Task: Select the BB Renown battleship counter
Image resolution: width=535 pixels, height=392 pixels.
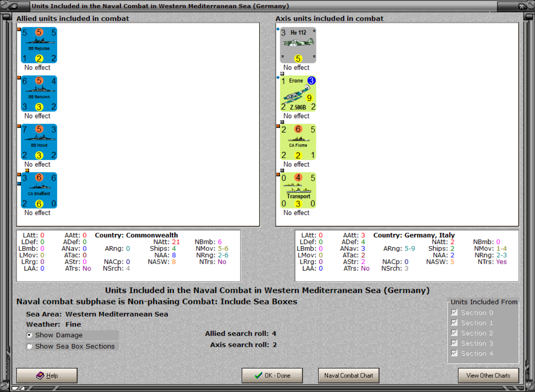Action: coord(39,94)
